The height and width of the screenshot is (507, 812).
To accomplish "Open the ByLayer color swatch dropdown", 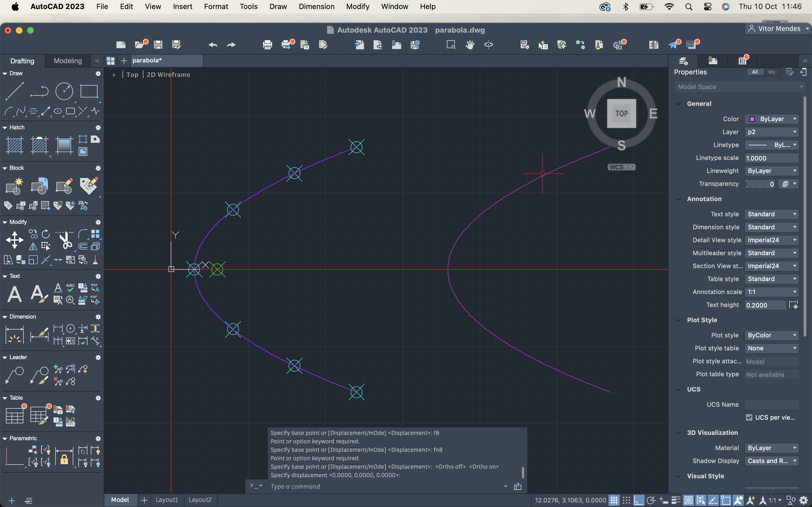I will (771, 119).
